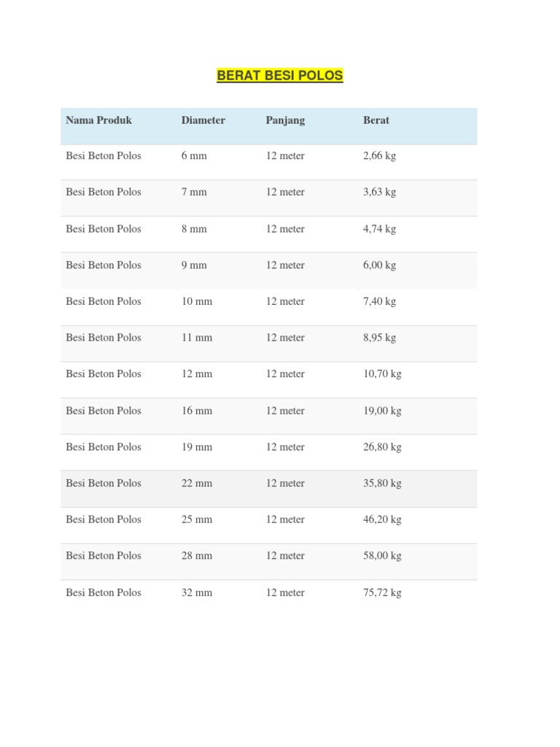
Task: Click the 7,40 kg weight cell
Action: coord(379,301)
